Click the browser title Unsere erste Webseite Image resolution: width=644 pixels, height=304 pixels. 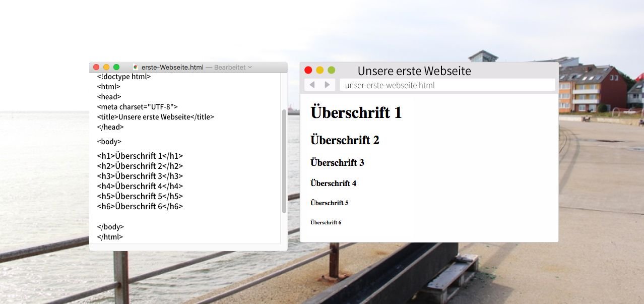point(414,71)
